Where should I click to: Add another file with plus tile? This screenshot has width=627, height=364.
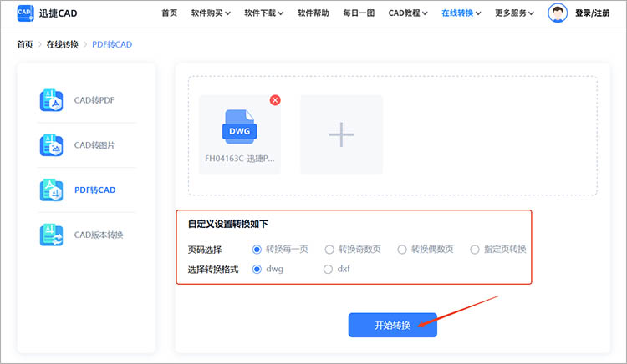[x=341, y=134]
